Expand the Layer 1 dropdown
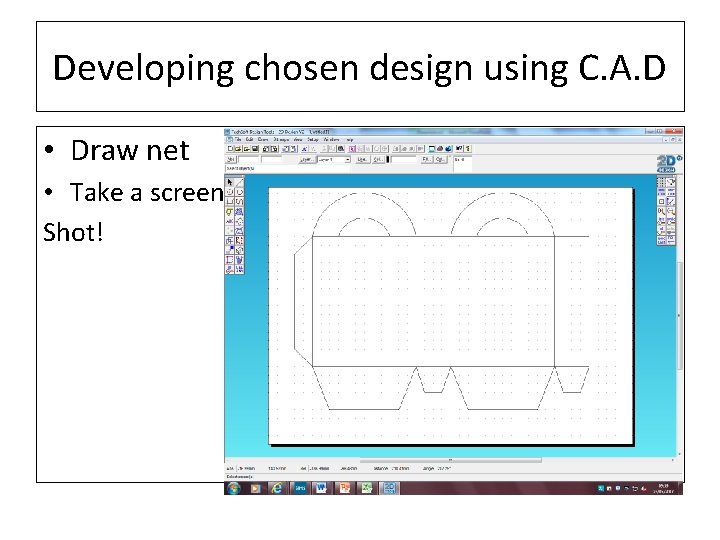This screenshot has height=540, width=720. coord(348,160)
